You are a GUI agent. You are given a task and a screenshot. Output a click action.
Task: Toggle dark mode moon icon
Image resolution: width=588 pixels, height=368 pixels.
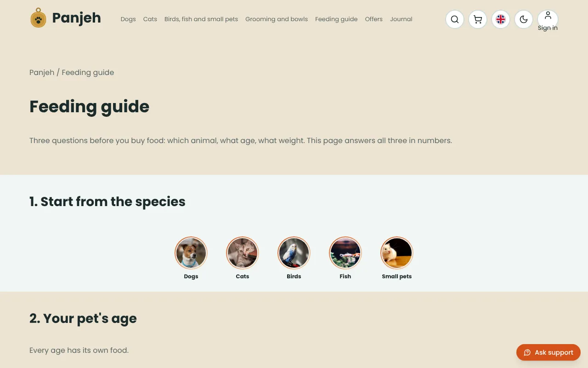coord(524,19)
